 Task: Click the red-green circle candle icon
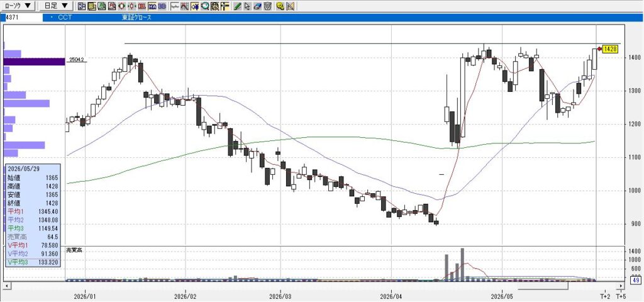click(121, 6)
